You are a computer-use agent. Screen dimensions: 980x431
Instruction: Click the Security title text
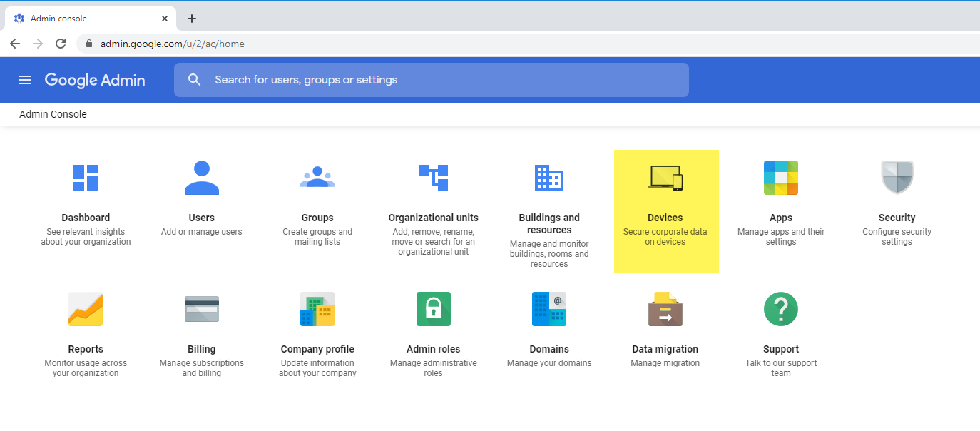(897, 218)
